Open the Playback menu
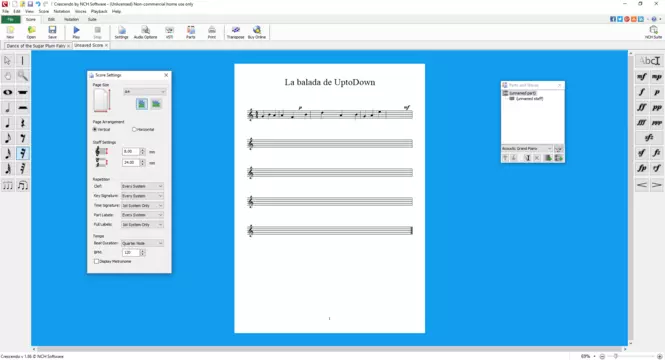Image resolution: width=665 pixels, height=360 pixels. click(99, 11)
